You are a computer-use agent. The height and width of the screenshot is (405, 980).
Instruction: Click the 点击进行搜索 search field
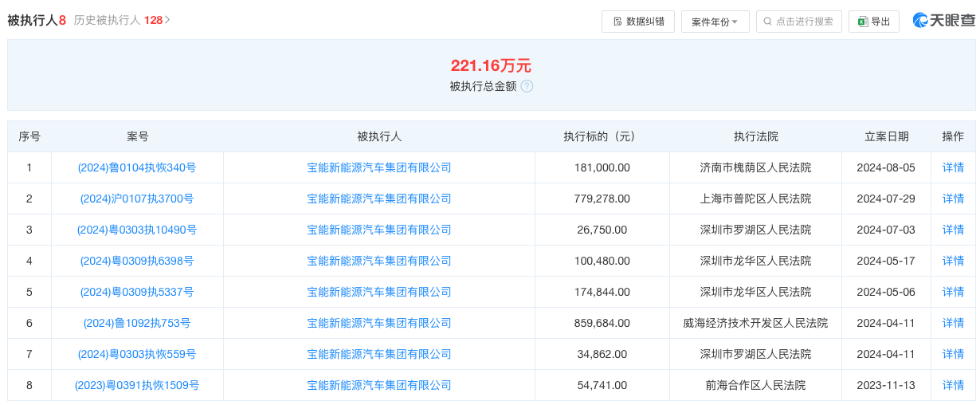[x=799, y=22]
